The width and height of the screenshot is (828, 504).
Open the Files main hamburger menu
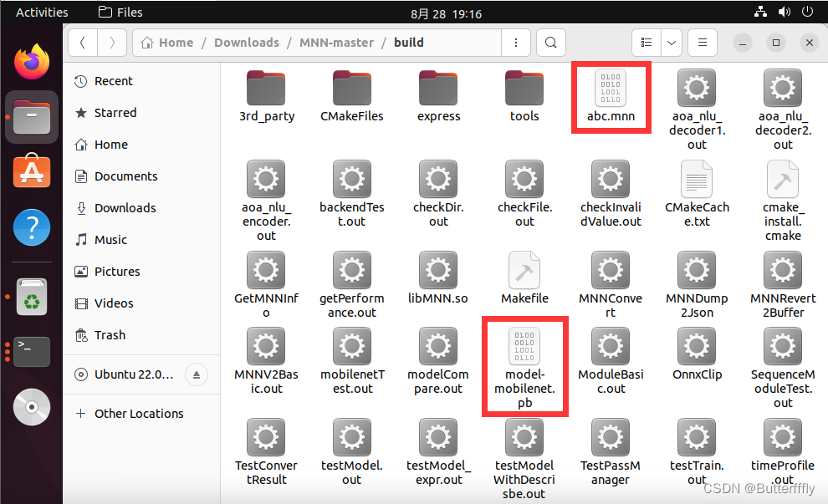point(703,43)
